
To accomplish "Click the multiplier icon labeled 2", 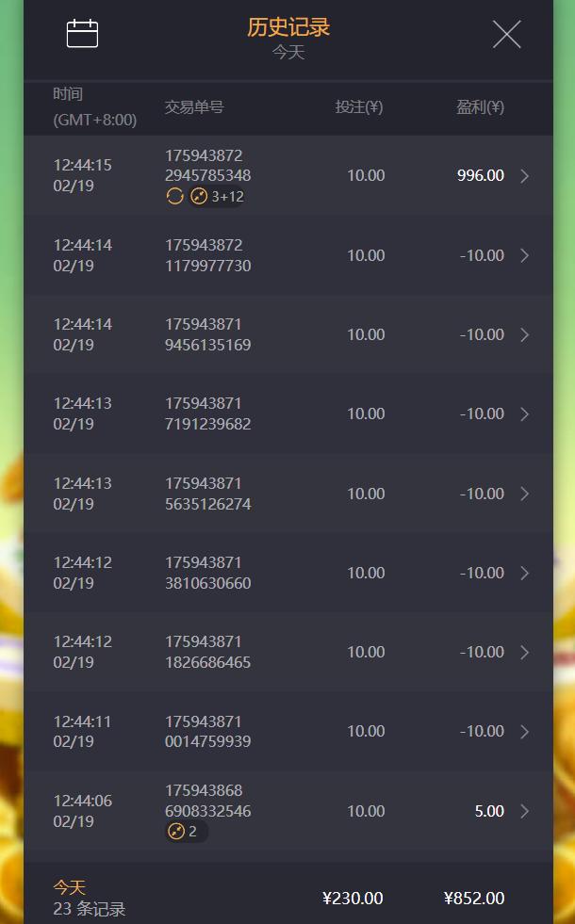I will pos(176,831).
